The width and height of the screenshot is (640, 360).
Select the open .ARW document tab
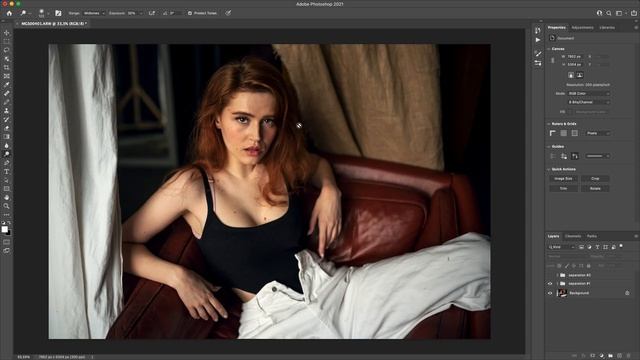pos(53,24)
